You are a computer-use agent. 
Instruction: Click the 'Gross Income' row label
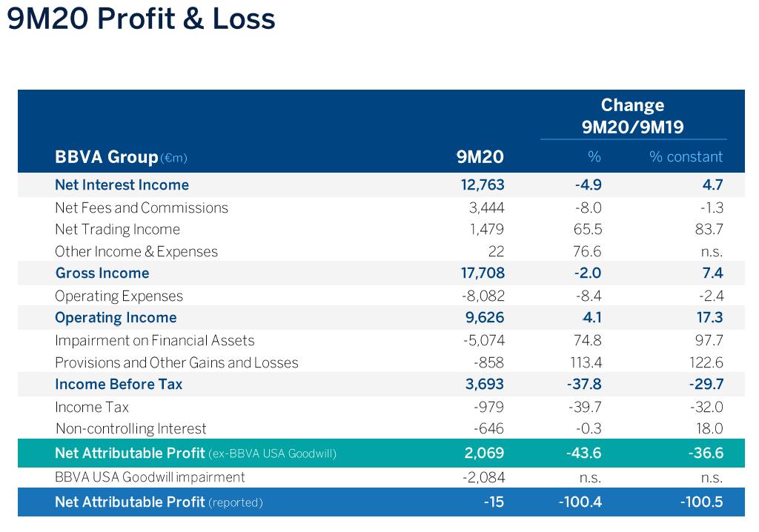point(102,273)
